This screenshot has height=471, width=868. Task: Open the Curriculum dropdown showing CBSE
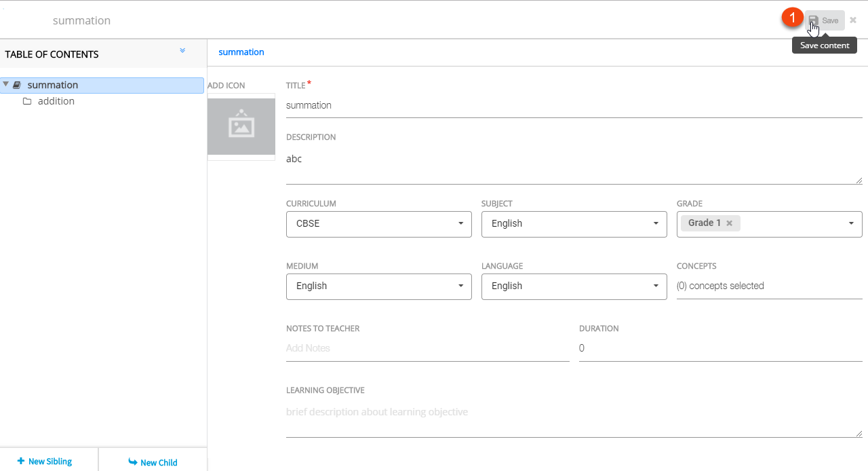pos(378,224)
